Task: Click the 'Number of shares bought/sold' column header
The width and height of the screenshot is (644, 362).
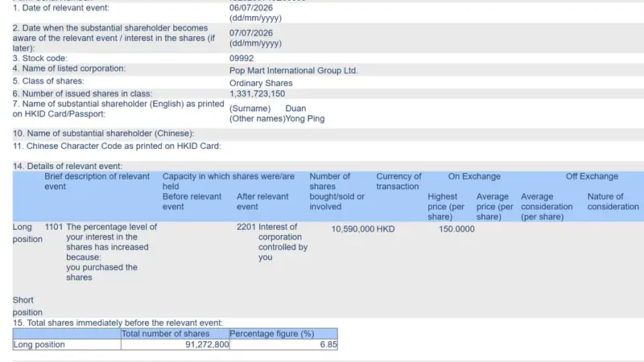Action: [336, 191]
